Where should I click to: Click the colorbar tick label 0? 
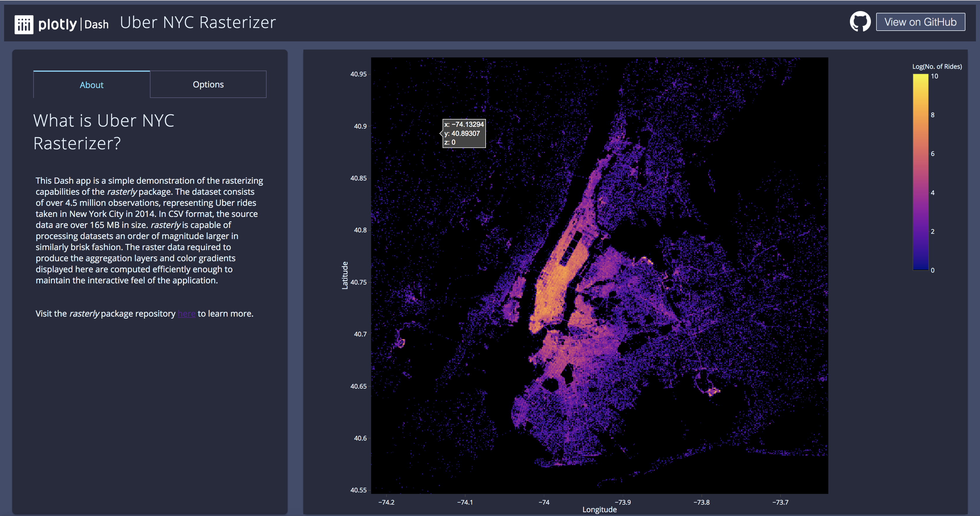coord(932,270)
